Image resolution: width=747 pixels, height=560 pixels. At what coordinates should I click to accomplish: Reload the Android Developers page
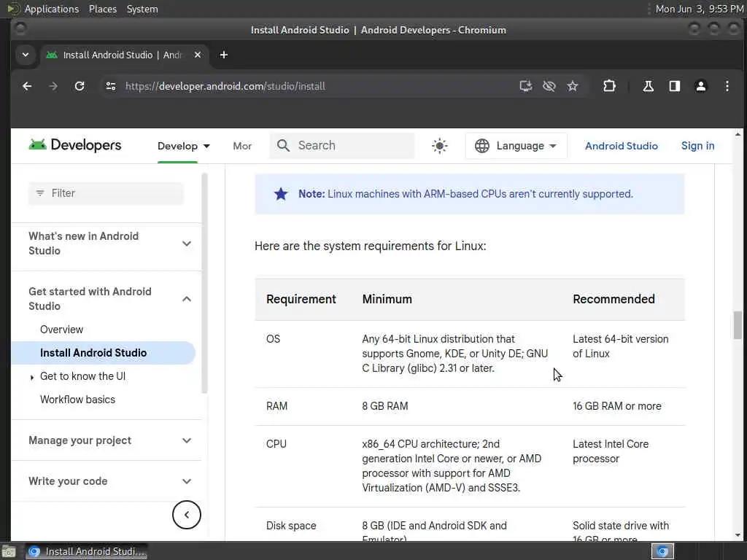click(x=80, y=86)
